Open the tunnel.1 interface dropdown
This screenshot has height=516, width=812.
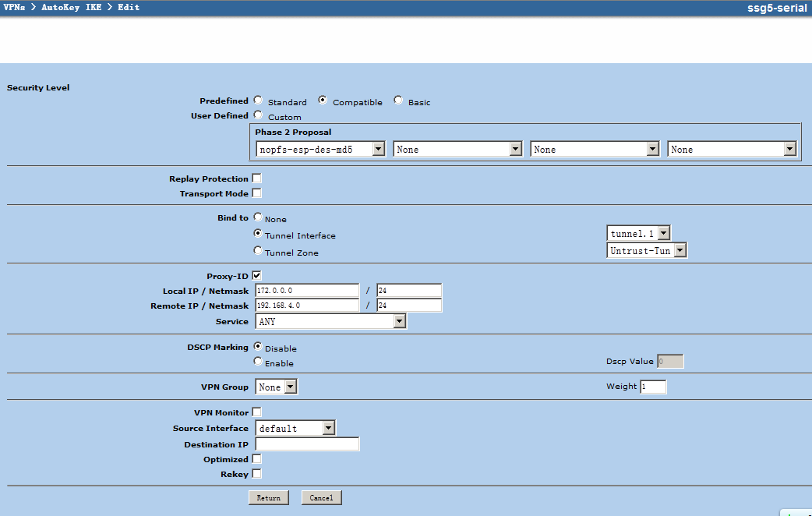coord(638,233)
